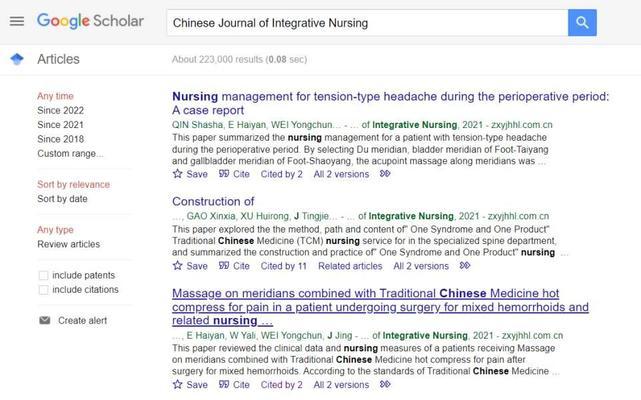Open the hamburger main menu

[x=17, y=21]
